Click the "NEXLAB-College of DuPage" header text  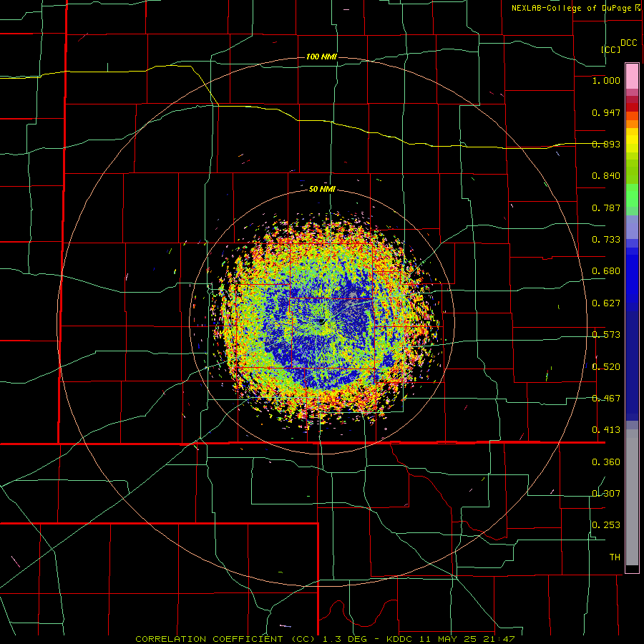click(x=571, y=8)
